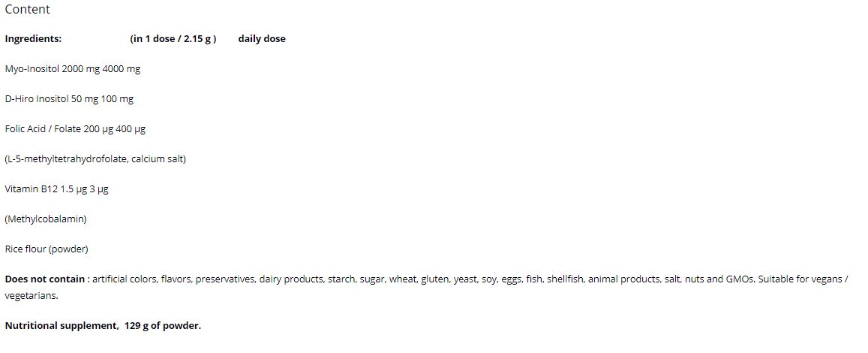
Task: Click the "3 µg" Vitamin B12 daily value
Action: [99, 189]
